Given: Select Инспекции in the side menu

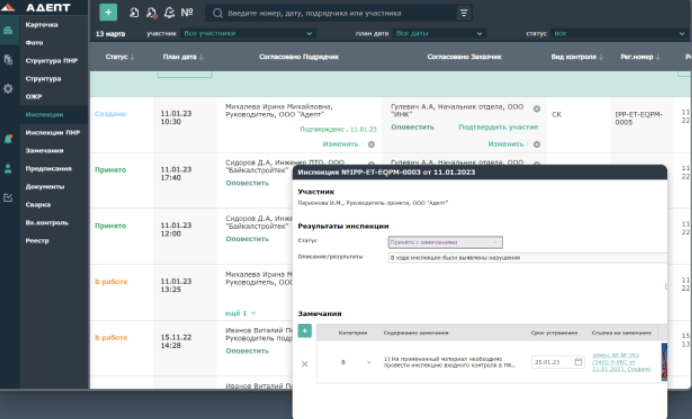Looking at the screenshot, I should (x=45, y=115).
